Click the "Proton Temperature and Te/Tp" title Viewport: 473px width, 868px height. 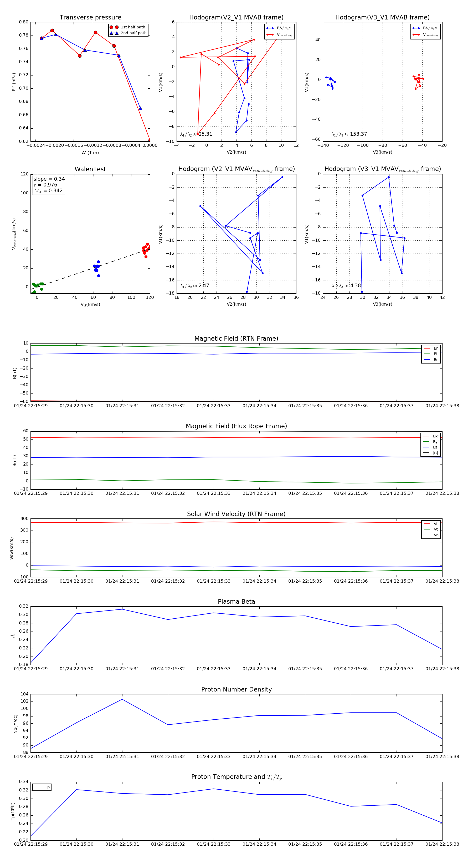click(236, 777)
